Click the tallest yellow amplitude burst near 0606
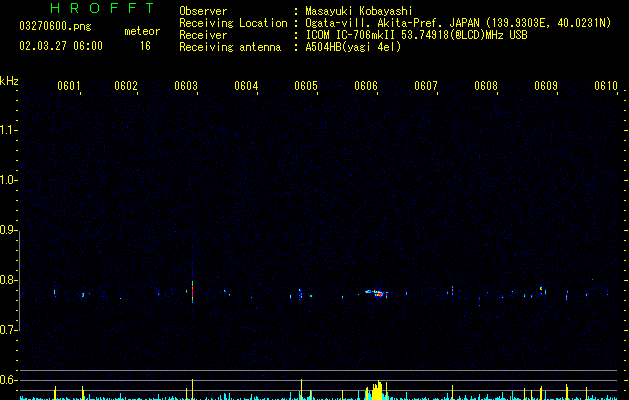629x400 pixels. [x=377, y=390]
